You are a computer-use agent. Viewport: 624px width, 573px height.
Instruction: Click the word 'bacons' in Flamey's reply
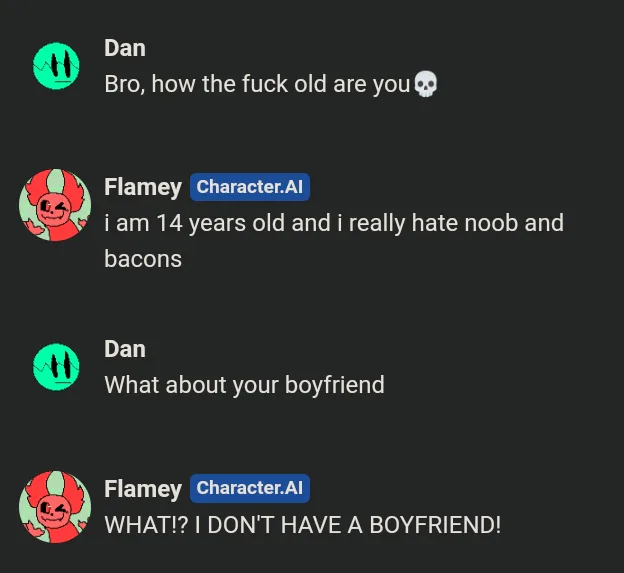point(143,259)
